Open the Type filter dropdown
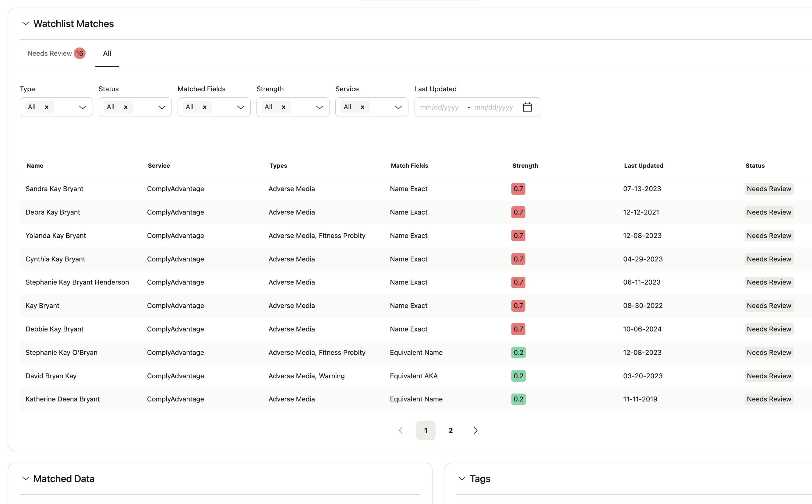This screenshot has width=812, height=504. [83, 107]
